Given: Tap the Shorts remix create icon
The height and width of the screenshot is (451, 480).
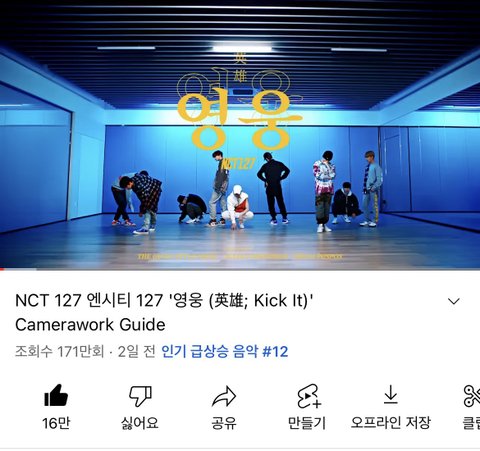Looking at the screenshot, I should (309, 396).
